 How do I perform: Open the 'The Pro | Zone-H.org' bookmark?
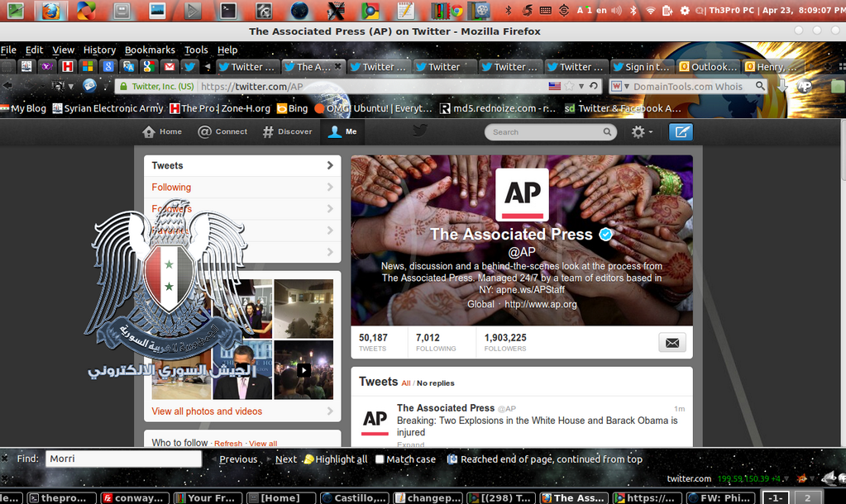pyautogui.click(x=220, y=108)
